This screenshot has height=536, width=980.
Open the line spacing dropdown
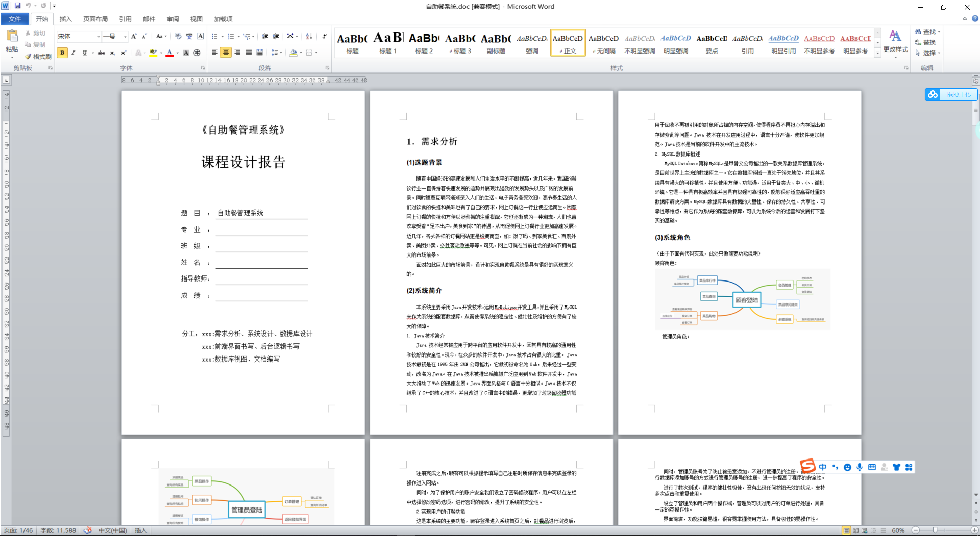277,53
